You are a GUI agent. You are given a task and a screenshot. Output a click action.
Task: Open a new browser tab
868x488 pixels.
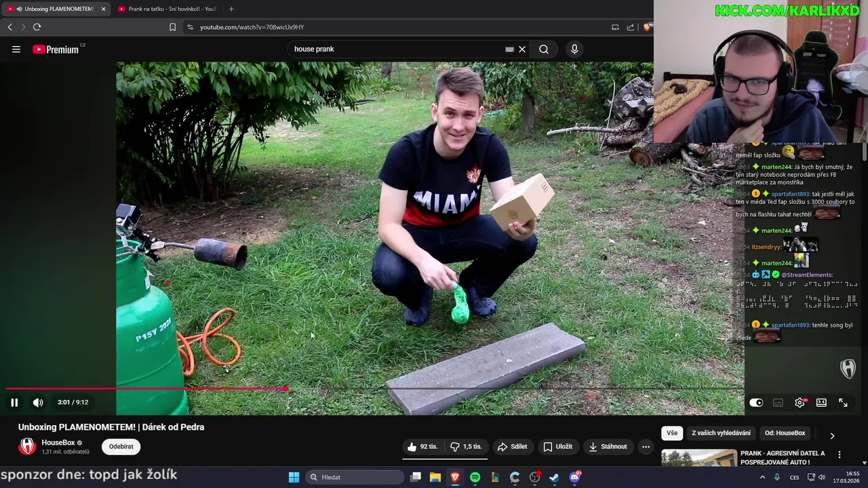(x=231, y=9)
